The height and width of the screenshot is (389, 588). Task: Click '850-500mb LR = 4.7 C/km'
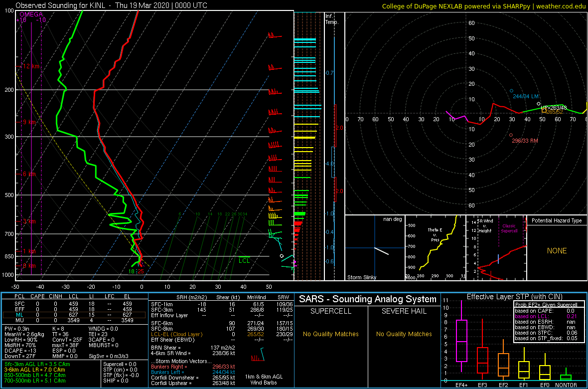click(34, 376)
